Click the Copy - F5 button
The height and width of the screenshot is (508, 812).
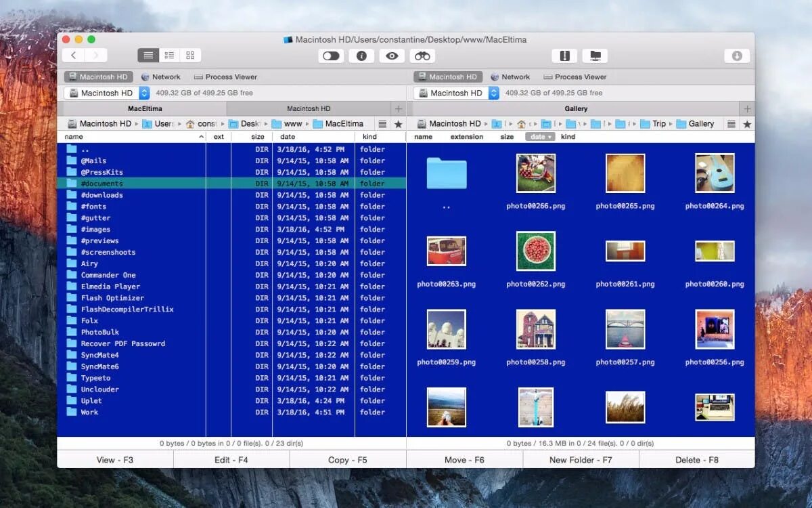point(348,459)
